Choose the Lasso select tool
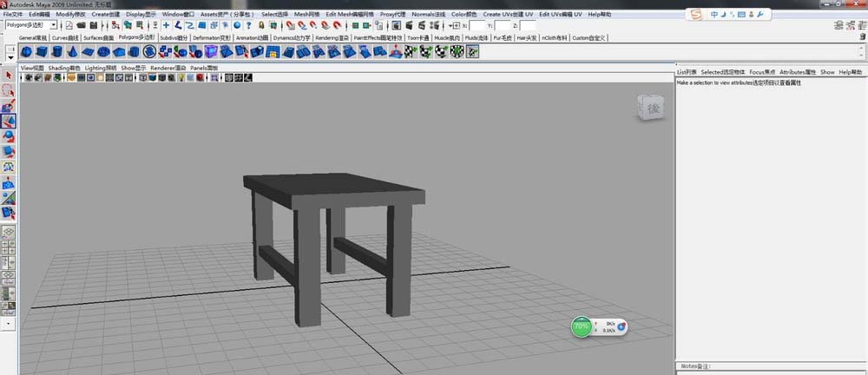The height and width of the screenshot is (375, 868). point(9,90)
